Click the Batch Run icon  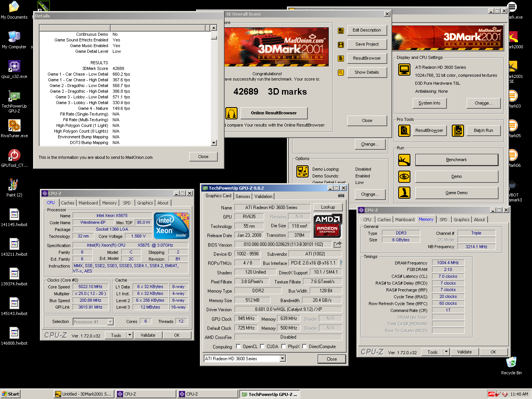point(458,131)
